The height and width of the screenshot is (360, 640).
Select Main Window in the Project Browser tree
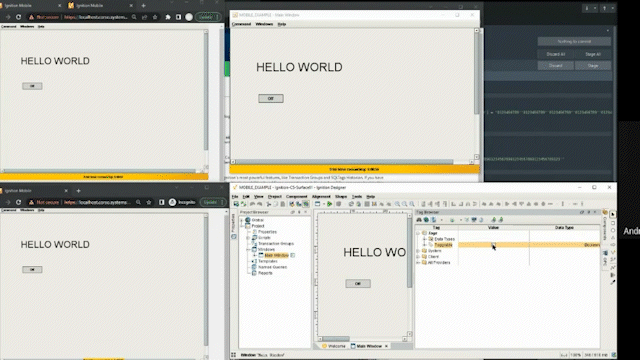point(276,255)
